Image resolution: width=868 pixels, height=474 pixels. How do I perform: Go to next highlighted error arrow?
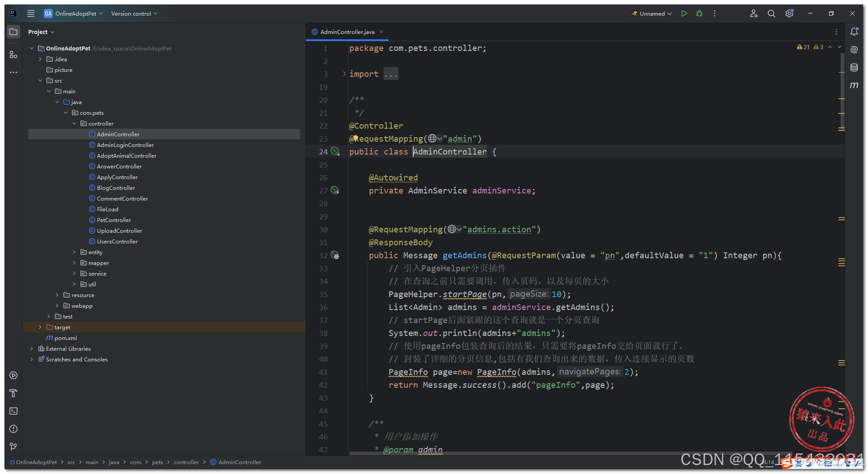[x=839, y=47]
